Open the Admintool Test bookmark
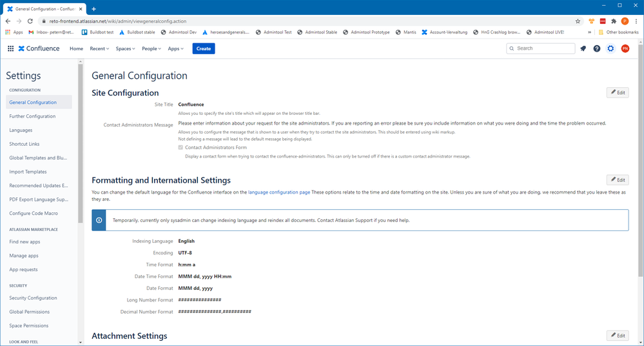This screenshot has height=346, width=644. [273, 32]
